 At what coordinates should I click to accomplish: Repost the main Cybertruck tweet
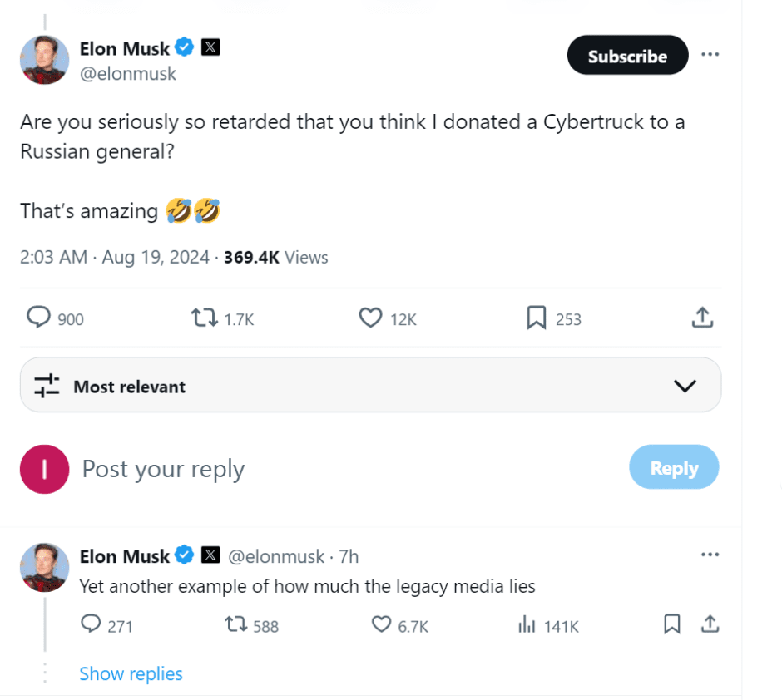point(205,318)
